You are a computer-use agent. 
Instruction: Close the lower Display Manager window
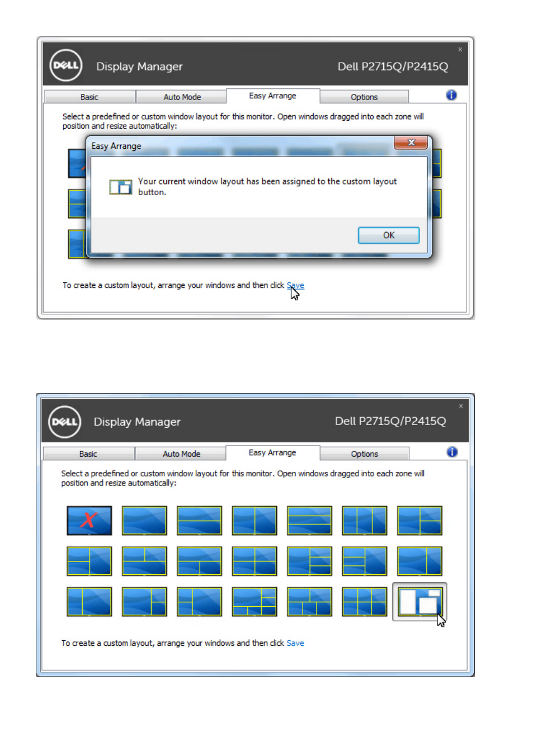pos(461,407)
